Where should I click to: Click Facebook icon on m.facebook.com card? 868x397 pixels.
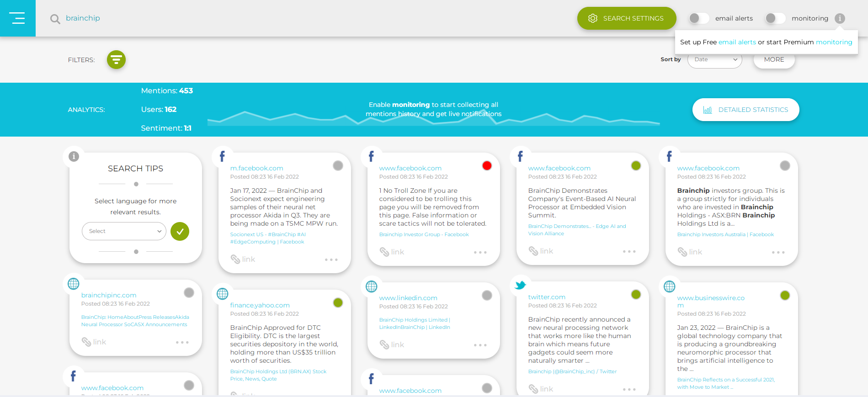(222, 156)
